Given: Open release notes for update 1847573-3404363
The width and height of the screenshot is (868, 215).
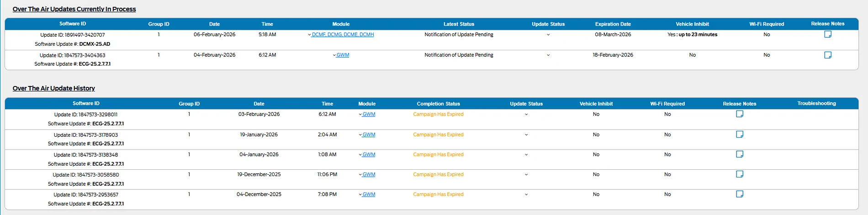Looking at the screenshot, I should point(827,55).
